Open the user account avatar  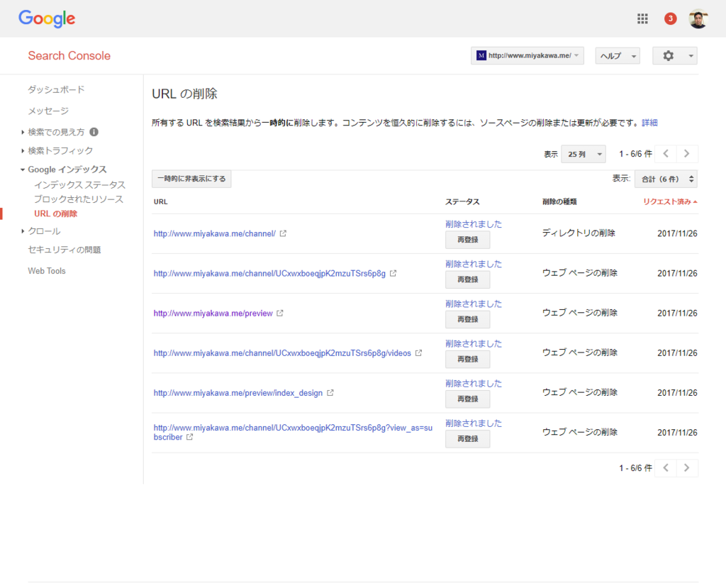tap(698, 18)
